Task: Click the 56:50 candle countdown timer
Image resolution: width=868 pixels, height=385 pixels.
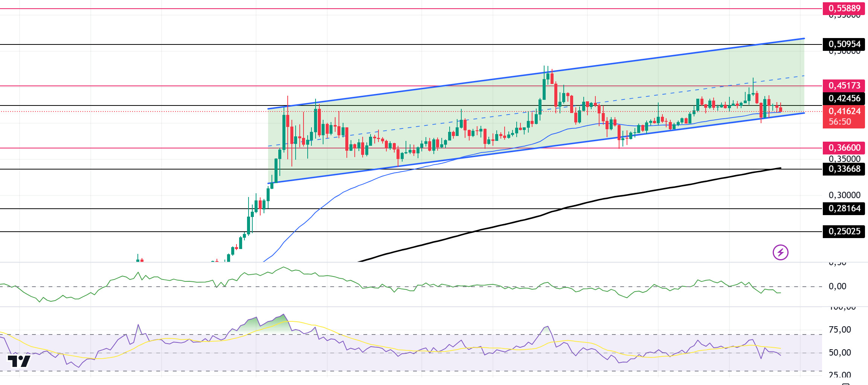Action: pyautogui.click(x=840, y=122)
